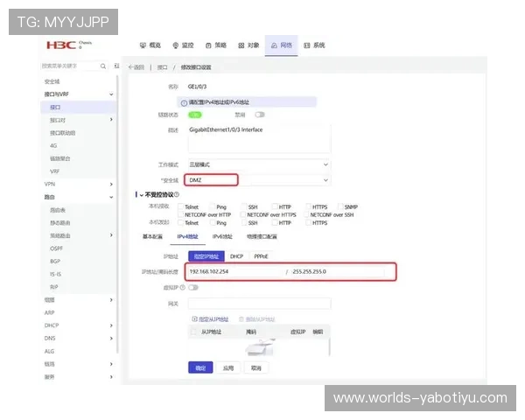Open the 系统 system menu
525x420 pixels.
click(314, 45)
